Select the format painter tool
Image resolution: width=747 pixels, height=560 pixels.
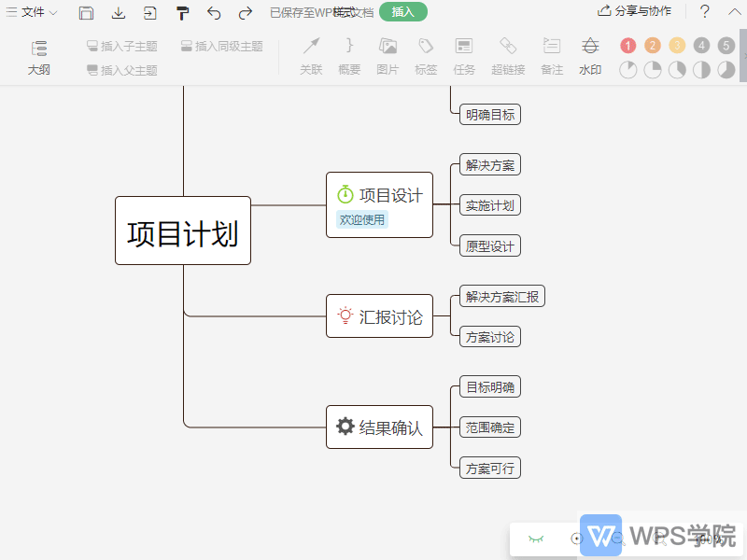(x=182, y=13)
